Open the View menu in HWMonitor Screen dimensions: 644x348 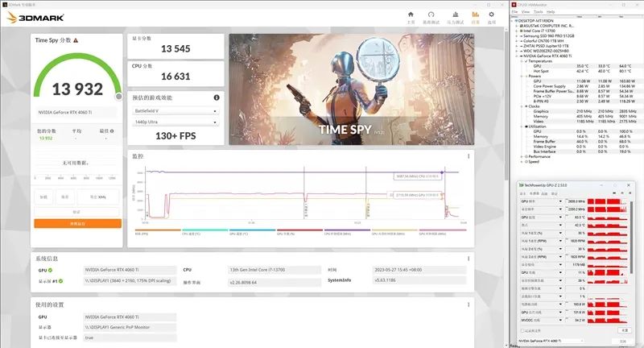click(x=526, y=12)
